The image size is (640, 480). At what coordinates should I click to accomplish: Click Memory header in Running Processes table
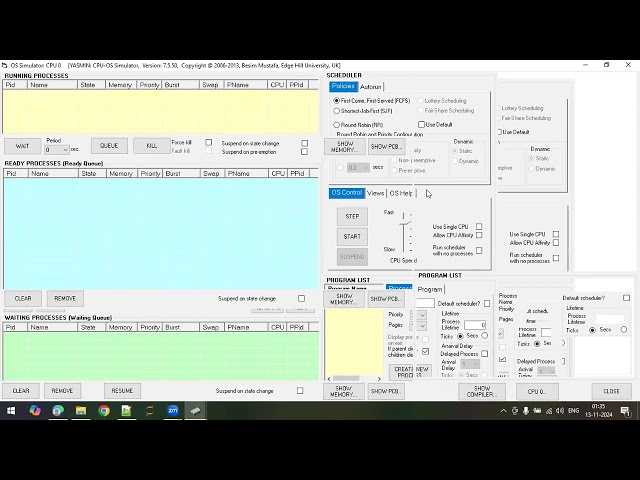(x=120, y=85)
